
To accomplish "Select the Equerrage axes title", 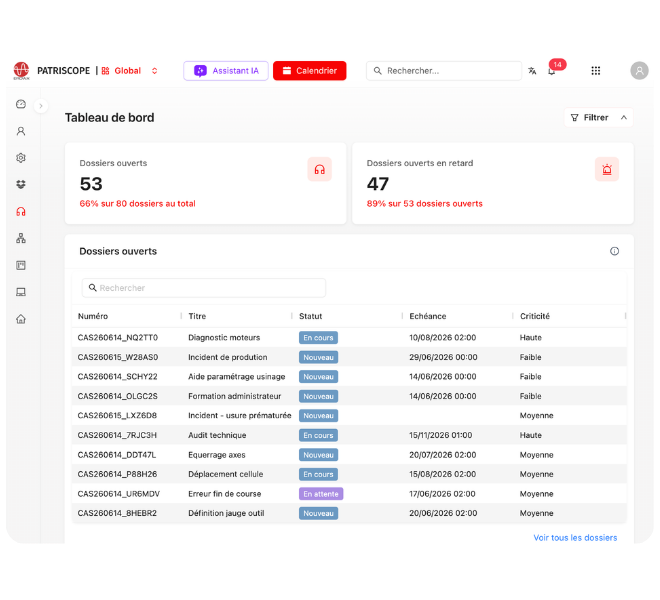I will tap(217, 455).
